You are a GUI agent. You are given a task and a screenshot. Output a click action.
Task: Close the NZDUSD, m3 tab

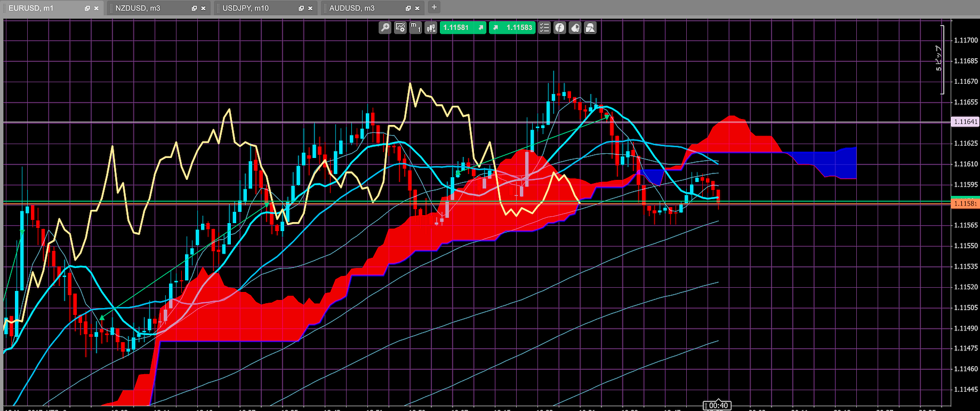tap(203, 9)
